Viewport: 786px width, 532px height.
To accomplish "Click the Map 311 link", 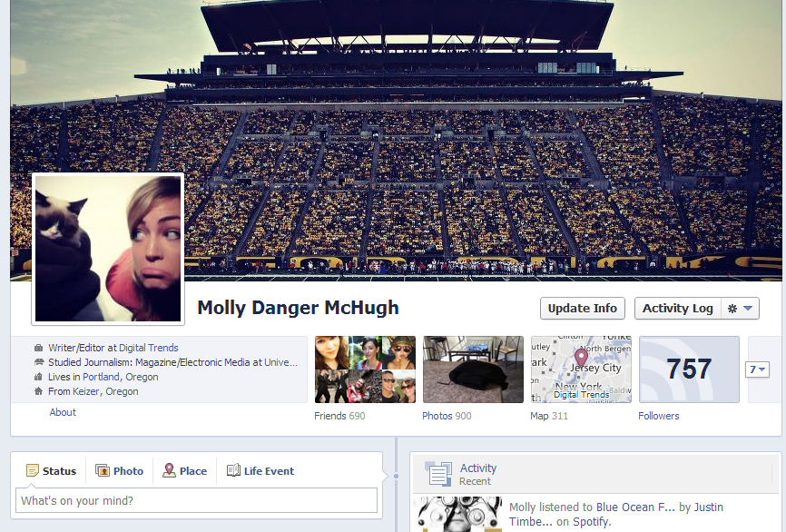I will (x=549, y=416).
